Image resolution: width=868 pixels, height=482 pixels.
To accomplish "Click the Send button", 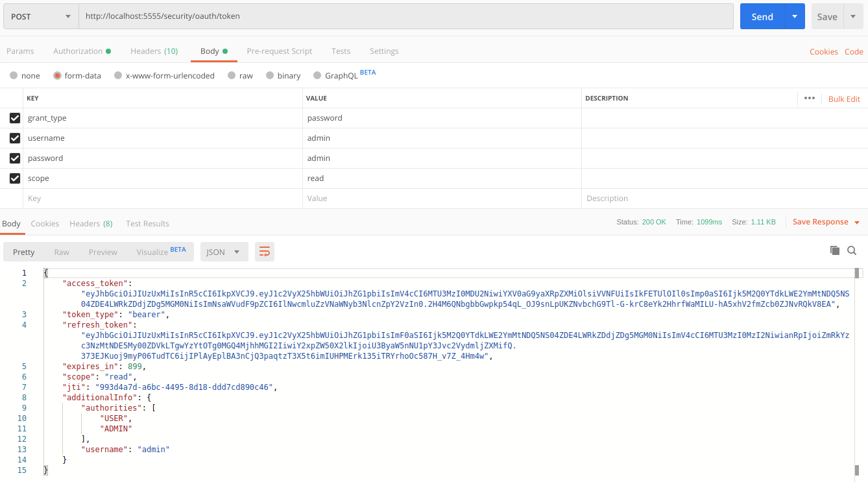I will point(762,17).
